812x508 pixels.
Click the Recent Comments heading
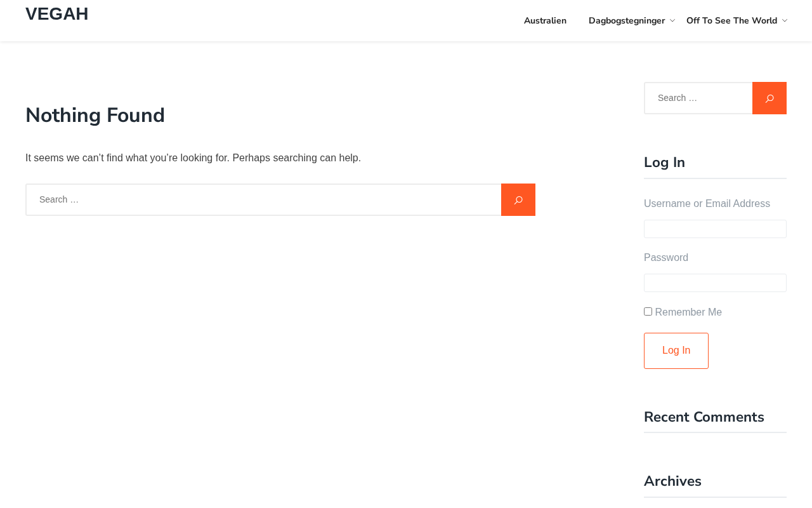pos(704,417)
